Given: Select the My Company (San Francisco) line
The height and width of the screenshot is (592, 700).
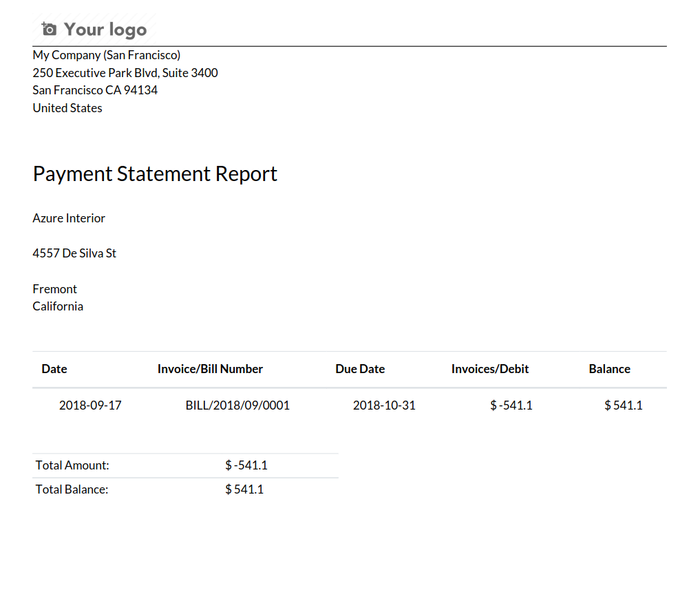Looking at the screenshot, I should coord(107,55).
